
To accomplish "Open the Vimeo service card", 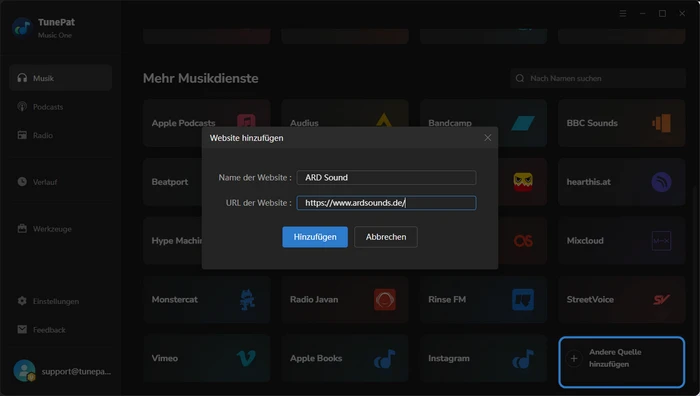I will pos(207,358).
